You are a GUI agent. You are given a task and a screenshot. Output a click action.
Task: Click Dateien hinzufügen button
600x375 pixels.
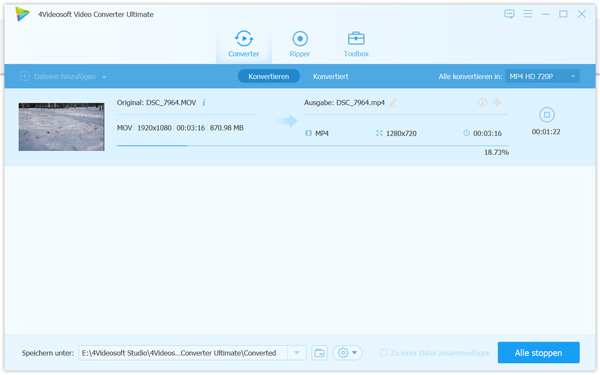coord(58,76)
